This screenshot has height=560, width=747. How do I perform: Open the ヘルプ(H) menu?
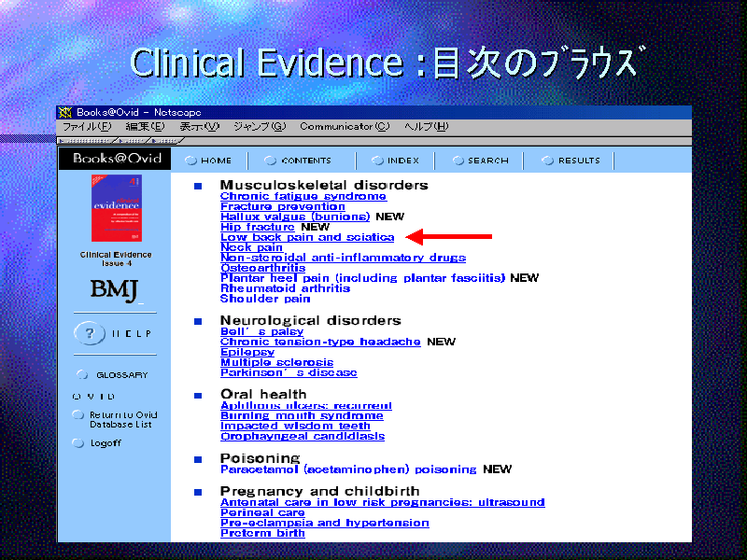[x=426, y=127]
